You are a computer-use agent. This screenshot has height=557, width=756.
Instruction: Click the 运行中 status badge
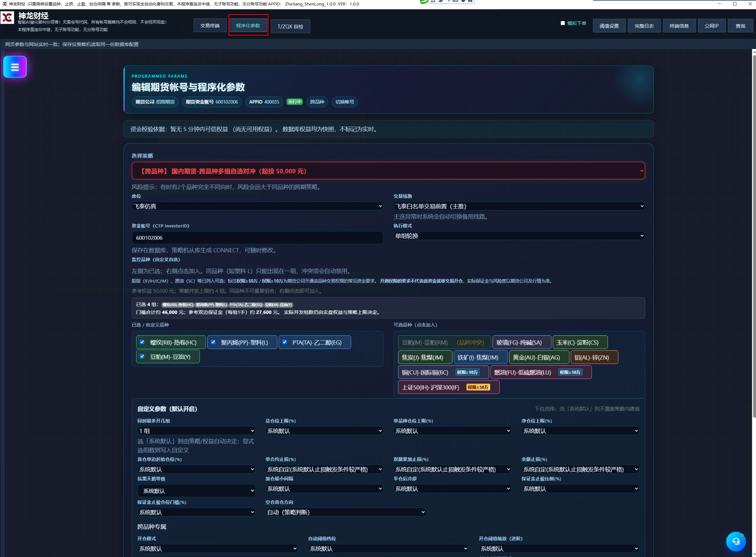[x=294, y=102]
